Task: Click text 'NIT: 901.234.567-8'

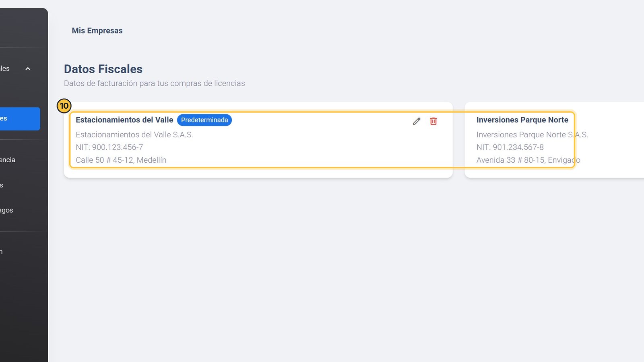Action: tap(510, 147)
